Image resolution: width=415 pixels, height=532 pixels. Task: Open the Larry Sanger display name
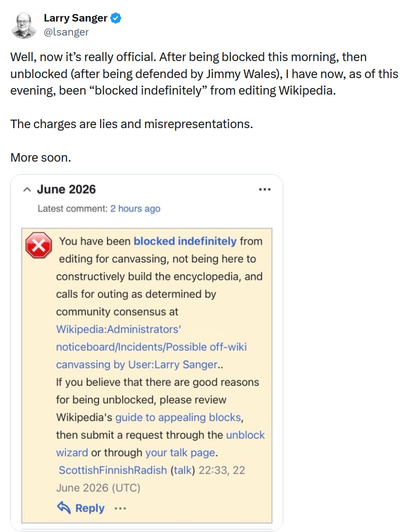[76, 18]
